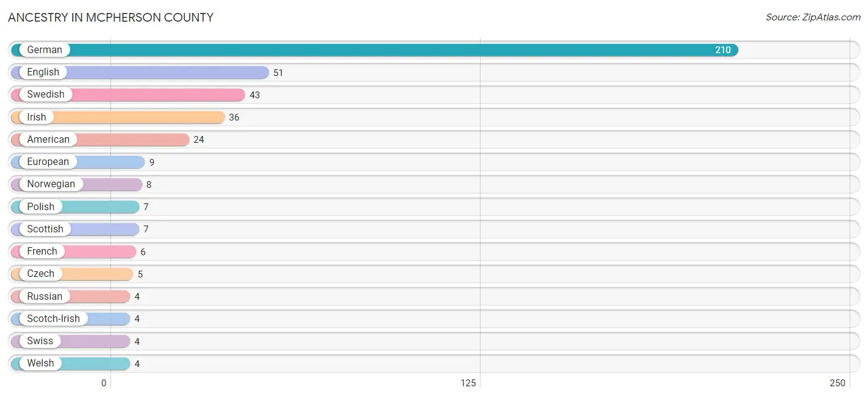
Task: Click the German bar label
Action: (44, 50)
